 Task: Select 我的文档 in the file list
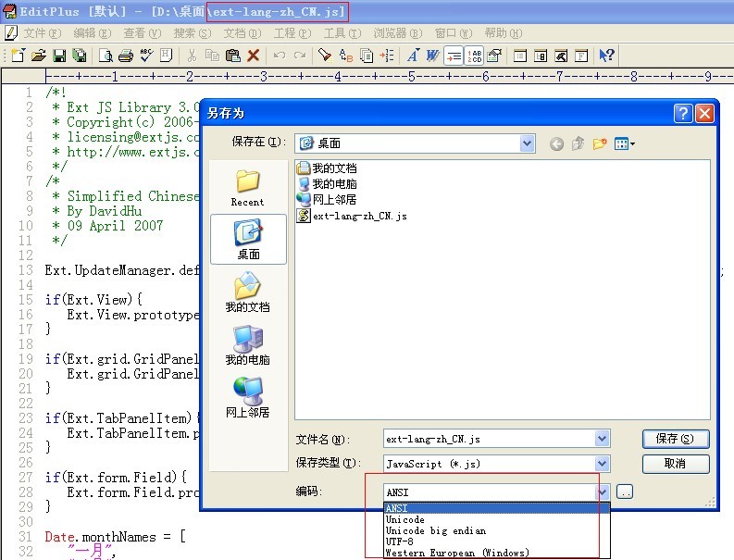[x=328, y=168]
